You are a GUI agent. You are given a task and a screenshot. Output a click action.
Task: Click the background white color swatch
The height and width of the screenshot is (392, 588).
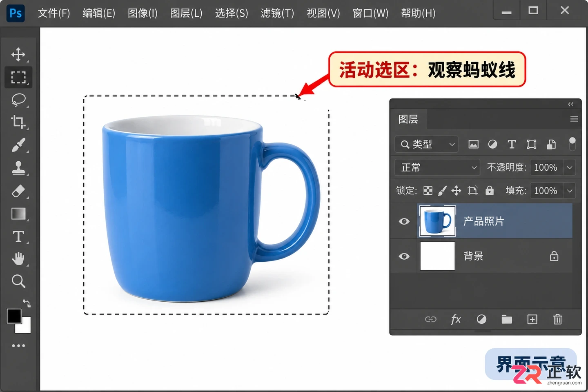(x=26, y=327)
